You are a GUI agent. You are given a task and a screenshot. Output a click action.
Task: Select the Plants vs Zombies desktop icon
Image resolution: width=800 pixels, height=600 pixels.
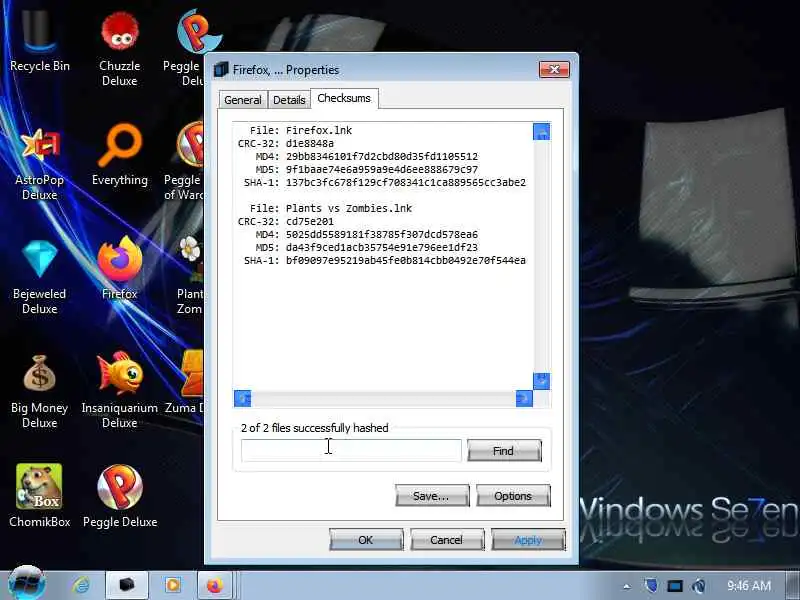(x=190, y=276)
